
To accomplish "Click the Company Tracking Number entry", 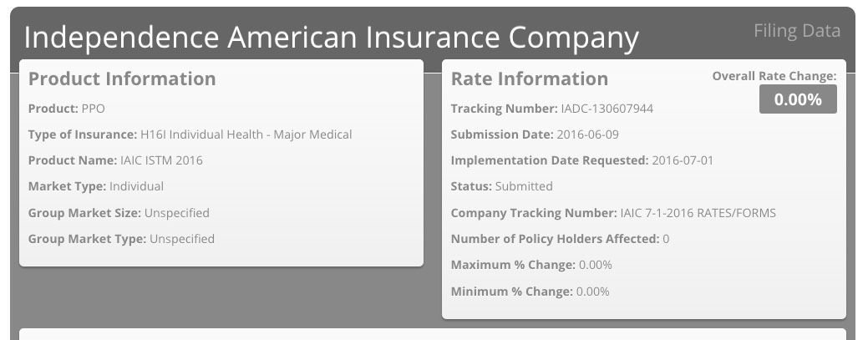I will point(613,213).
